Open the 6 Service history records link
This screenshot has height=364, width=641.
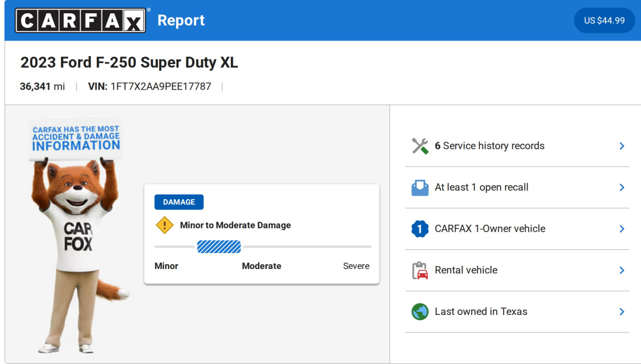coord(489,146)
